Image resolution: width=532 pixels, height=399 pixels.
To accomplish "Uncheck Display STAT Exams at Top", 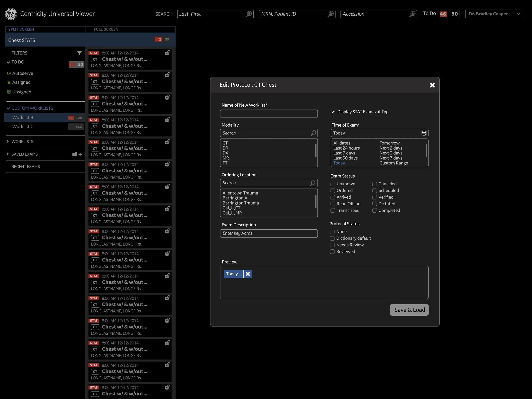I will tap(333, 112).
